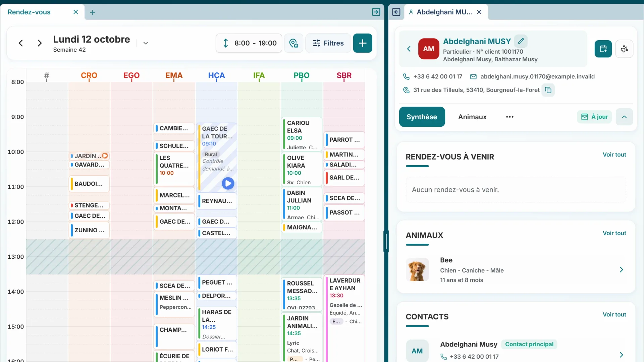Open the OLIVE KIARA 10:00 appointment
The width and height of the screenshot is (644, 362).
click(302, 169)
